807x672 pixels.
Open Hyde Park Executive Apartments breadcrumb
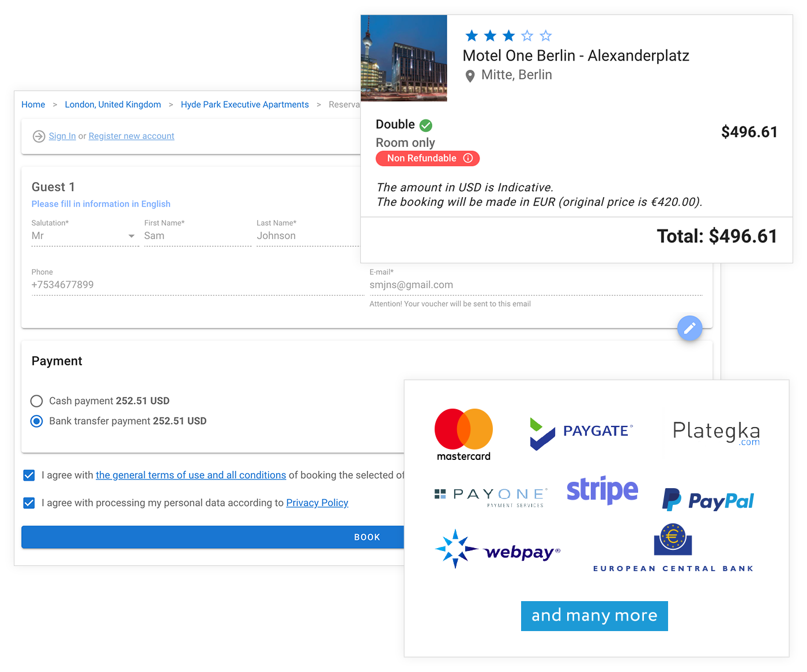point(245,104)
